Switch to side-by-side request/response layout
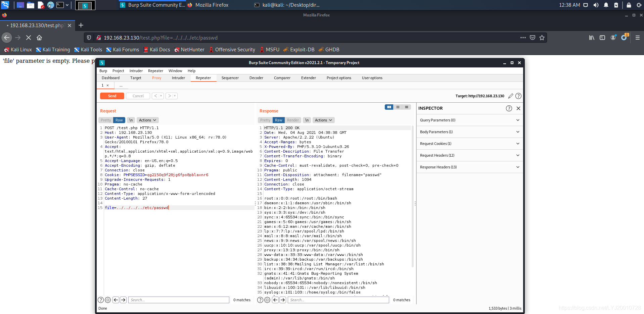The width and height of the screenshot is (644, 314). (x=389, y=107)
